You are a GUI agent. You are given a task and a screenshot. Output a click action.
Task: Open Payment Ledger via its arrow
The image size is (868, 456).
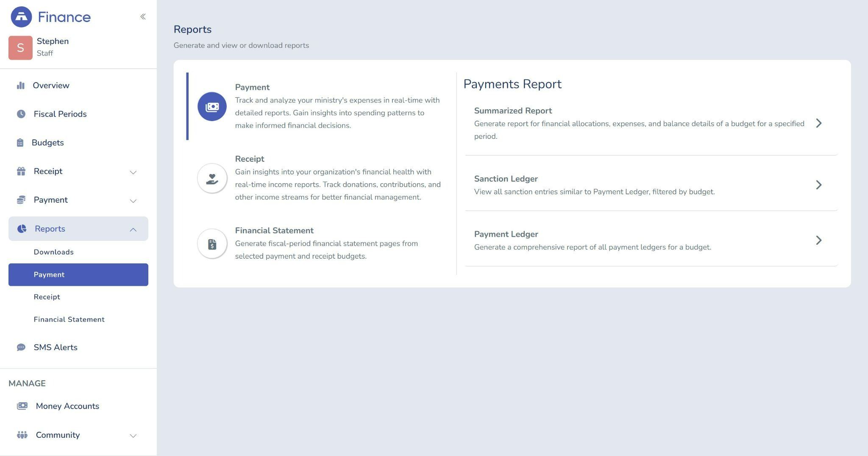[819, 240]
